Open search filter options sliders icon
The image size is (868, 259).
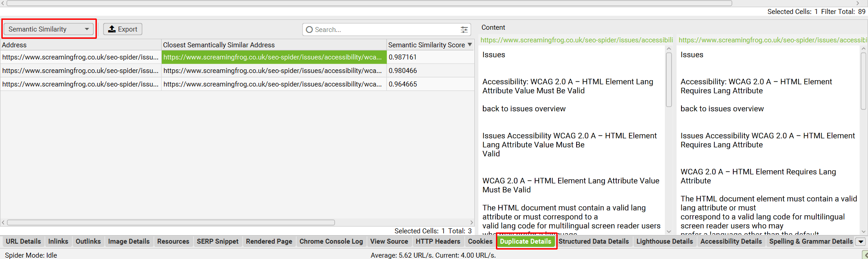(x=464, y=30)
